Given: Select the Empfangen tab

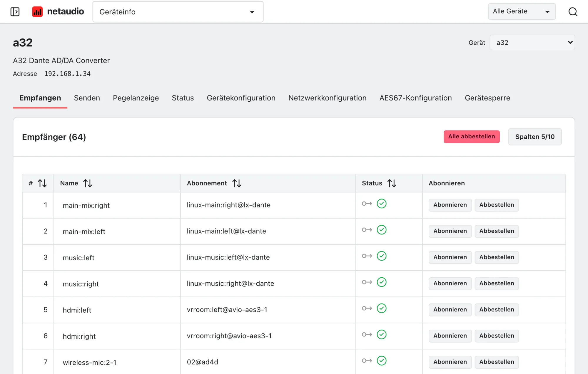Looking at the screenshot, I should click(x=40, y=98).
